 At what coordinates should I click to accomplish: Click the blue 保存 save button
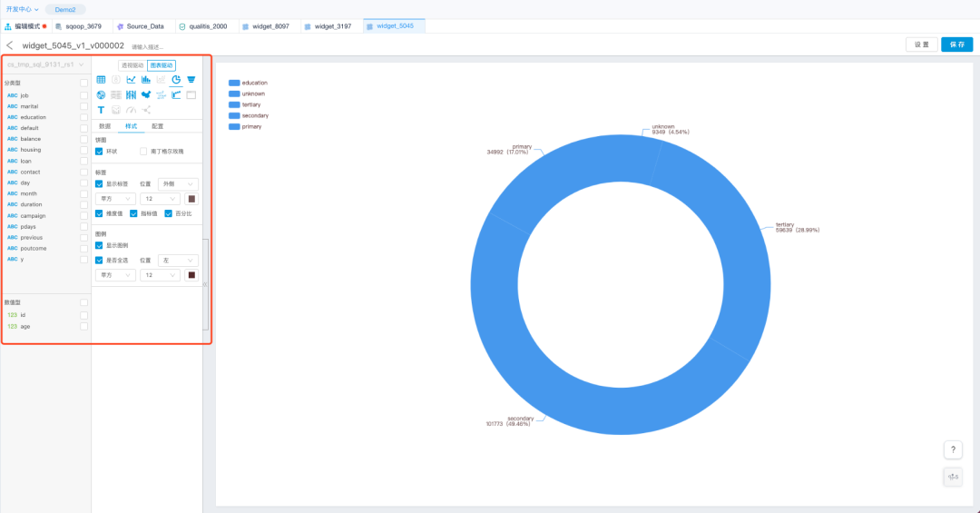[x=956, y=44]
